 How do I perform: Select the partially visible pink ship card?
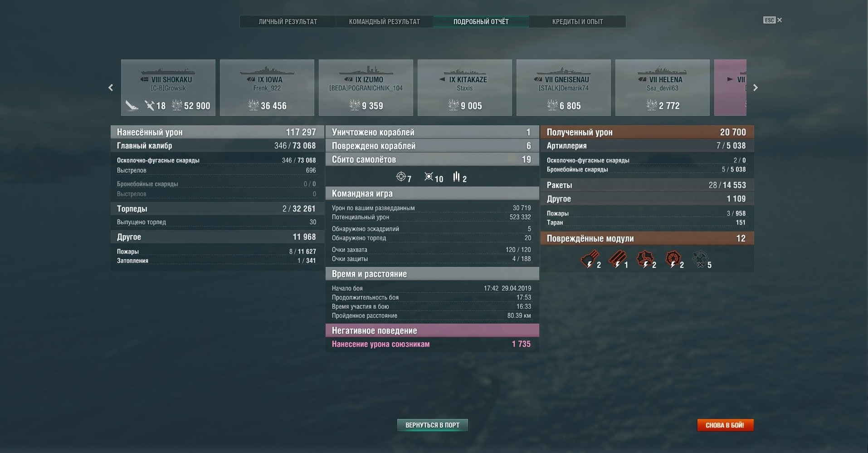[730, 88]
